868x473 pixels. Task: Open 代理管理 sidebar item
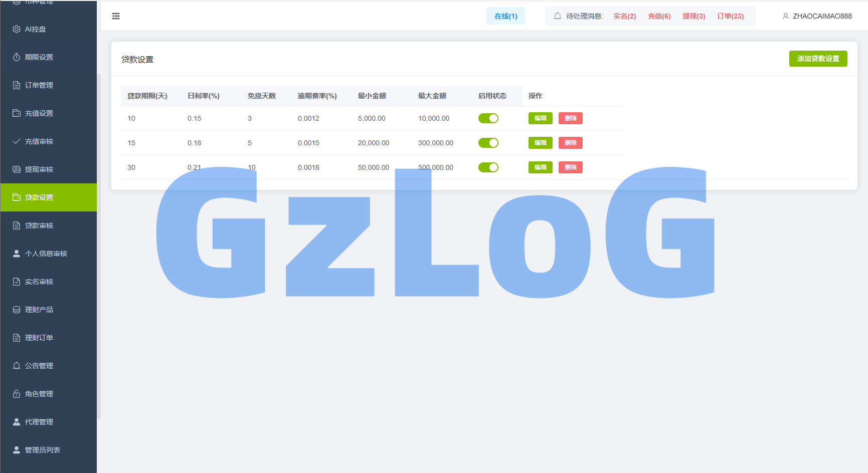pyautogui.click(x=49, y=422)
